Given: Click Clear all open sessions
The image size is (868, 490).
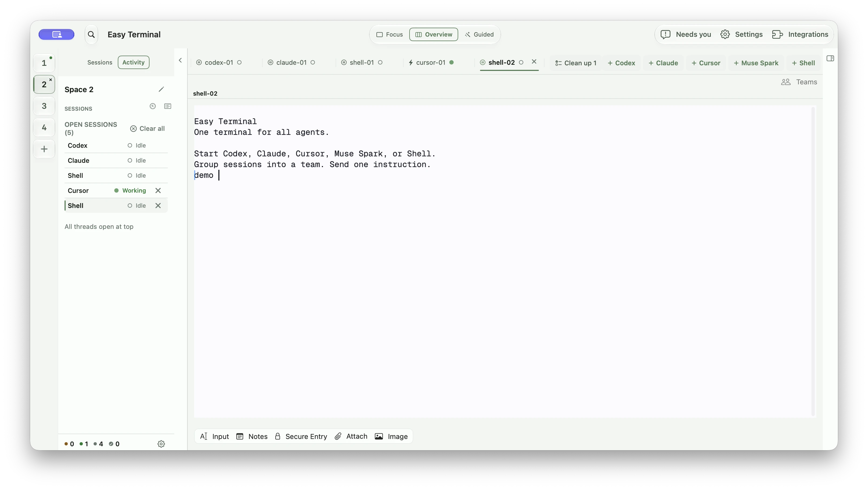Looking at the screenshot, I should (x=147, y=129).
